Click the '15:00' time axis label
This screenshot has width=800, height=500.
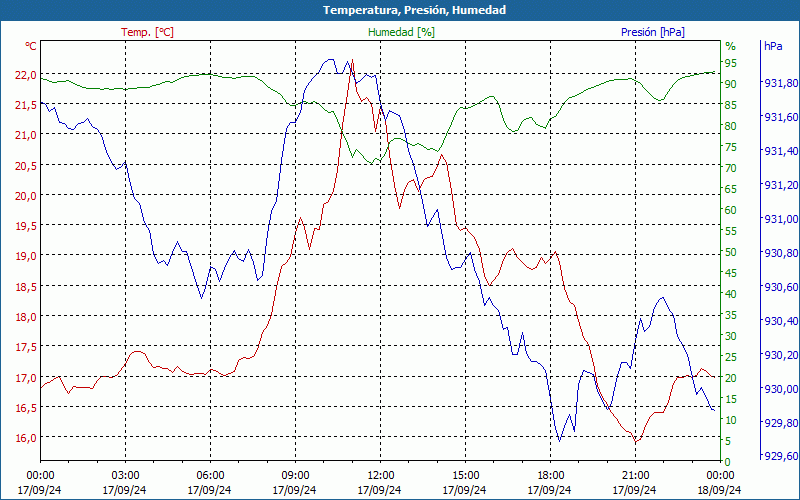point(465,475)
